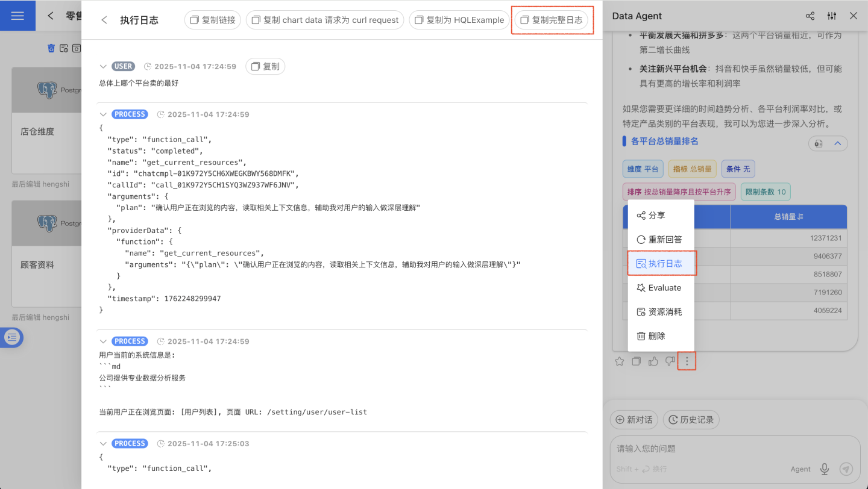The height and width of the screenshot is (489, 868).
Task: Click the star favorite icon below answer
Action: pyautogui.click(x=619, y=361)
